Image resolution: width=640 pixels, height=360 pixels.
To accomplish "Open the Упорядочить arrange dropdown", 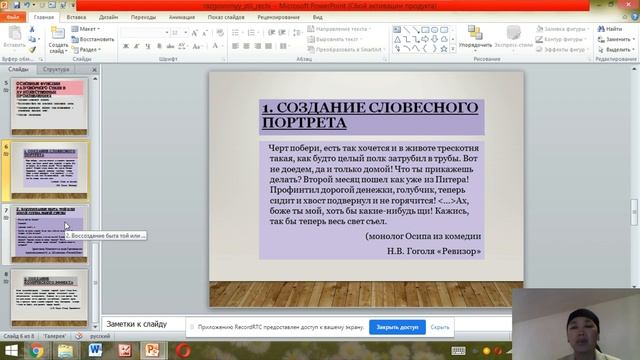I will click(475, 38).
